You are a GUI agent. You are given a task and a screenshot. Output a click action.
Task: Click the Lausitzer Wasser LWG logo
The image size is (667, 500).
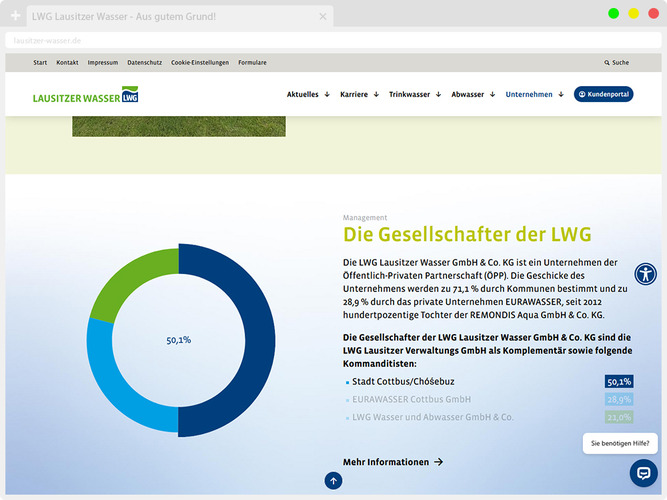tap(85, 95)
